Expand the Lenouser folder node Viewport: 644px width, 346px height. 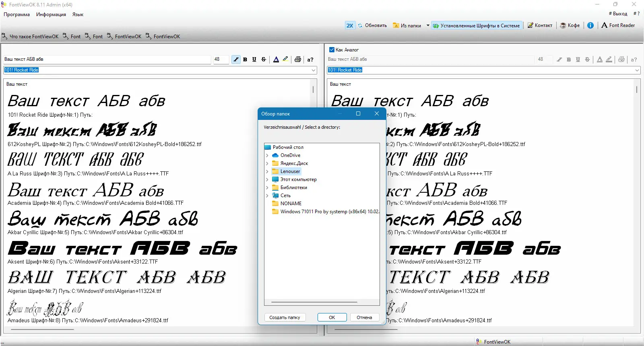(x=267, y=171)
